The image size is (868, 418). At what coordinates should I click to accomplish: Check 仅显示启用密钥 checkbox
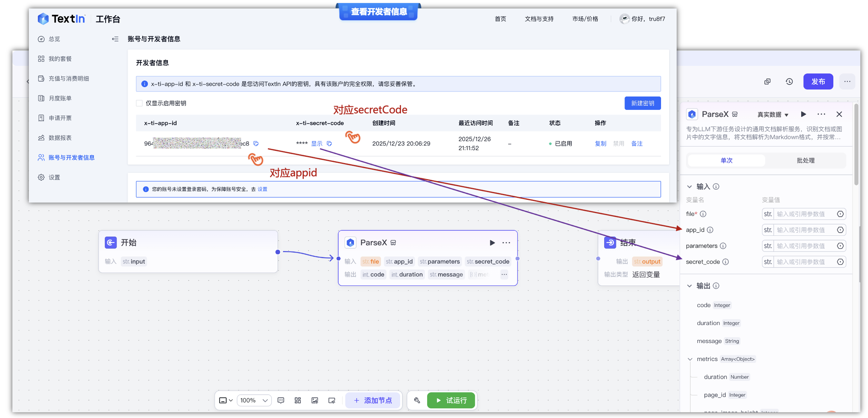[x=139, y=103]
